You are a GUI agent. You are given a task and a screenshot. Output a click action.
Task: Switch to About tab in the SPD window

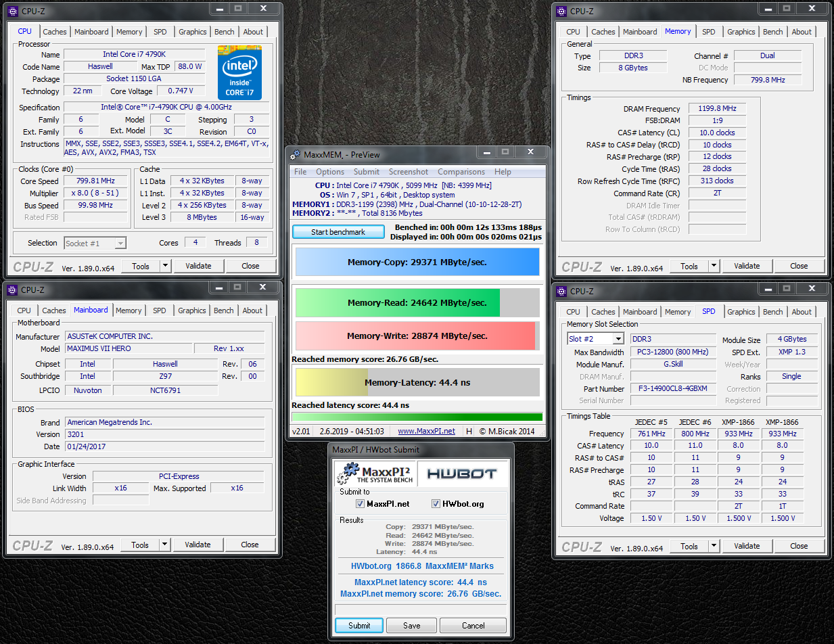802,312
